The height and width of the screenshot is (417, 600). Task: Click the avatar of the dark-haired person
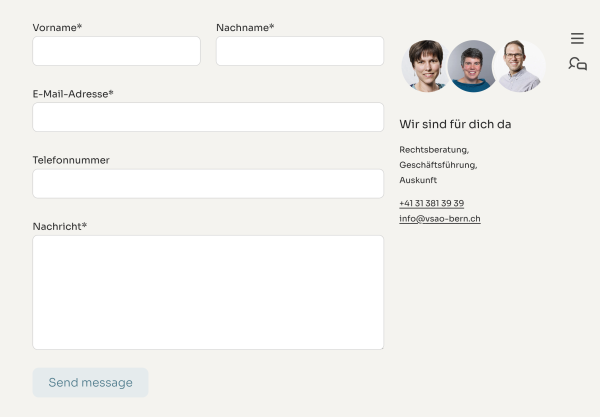[426, 66]
